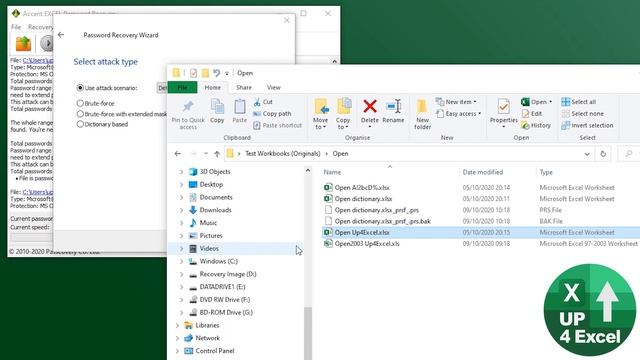Open the New item dropdown
Screen dimensions: 640x360
coord(456,102)
